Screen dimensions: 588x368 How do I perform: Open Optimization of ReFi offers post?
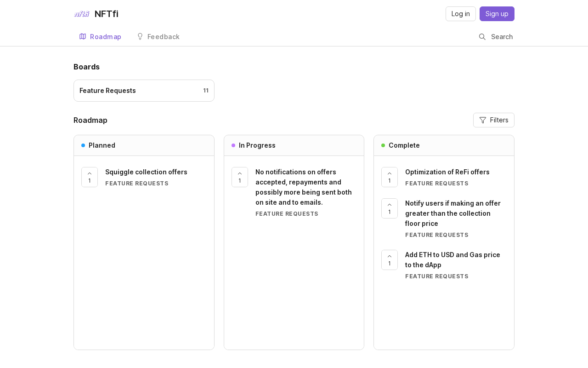pyautogui.click(x=447, y=172)
